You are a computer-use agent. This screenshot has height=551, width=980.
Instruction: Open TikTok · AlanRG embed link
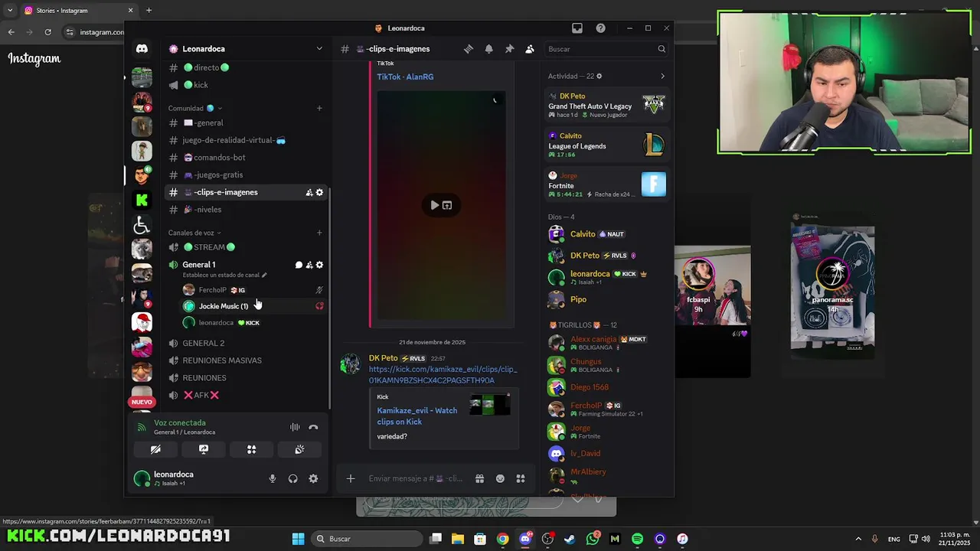pyautogui.click(x=405, y=77)
